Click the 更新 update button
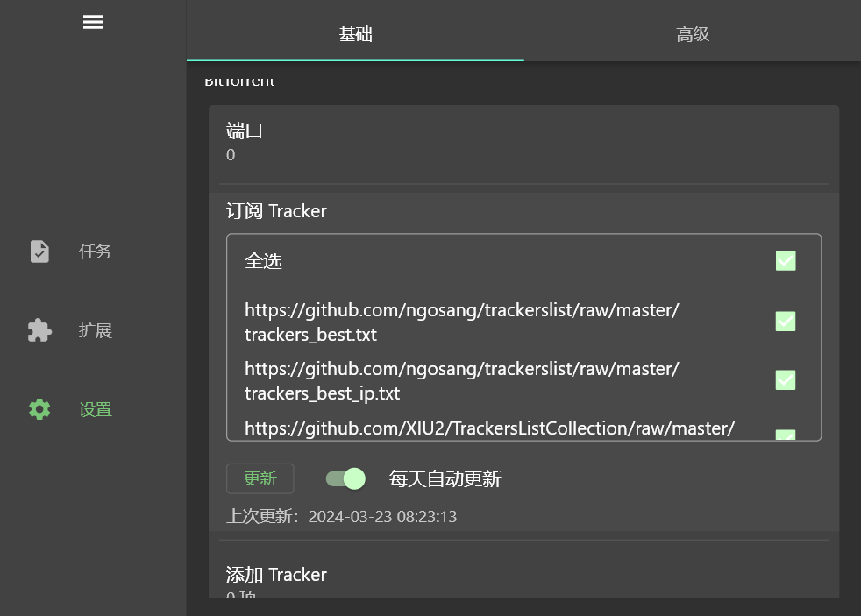This screenshot has height=616, width=861. (x=260, y=478)
